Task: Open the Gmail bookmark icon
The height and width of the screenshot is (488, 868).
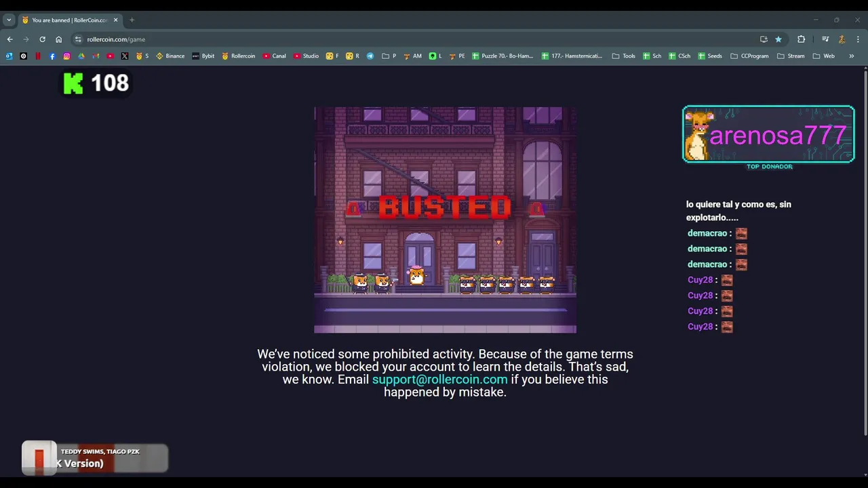Action: 96,56
